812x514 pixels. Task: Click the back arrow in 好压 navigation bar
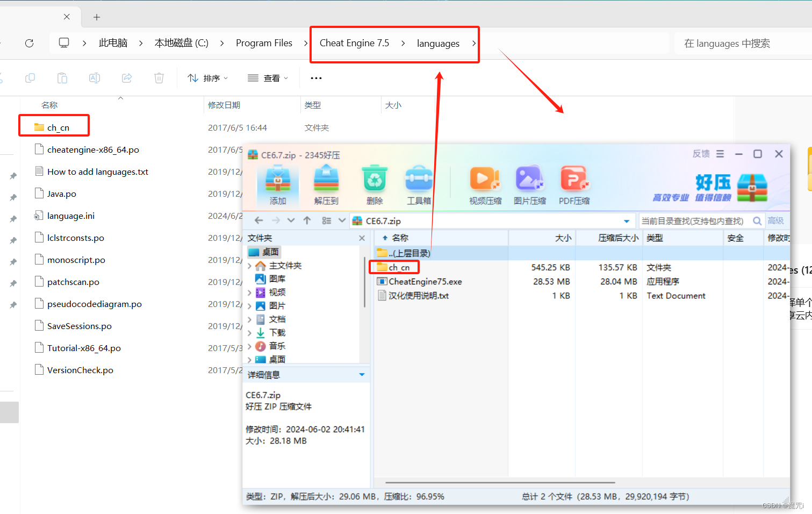258,220
